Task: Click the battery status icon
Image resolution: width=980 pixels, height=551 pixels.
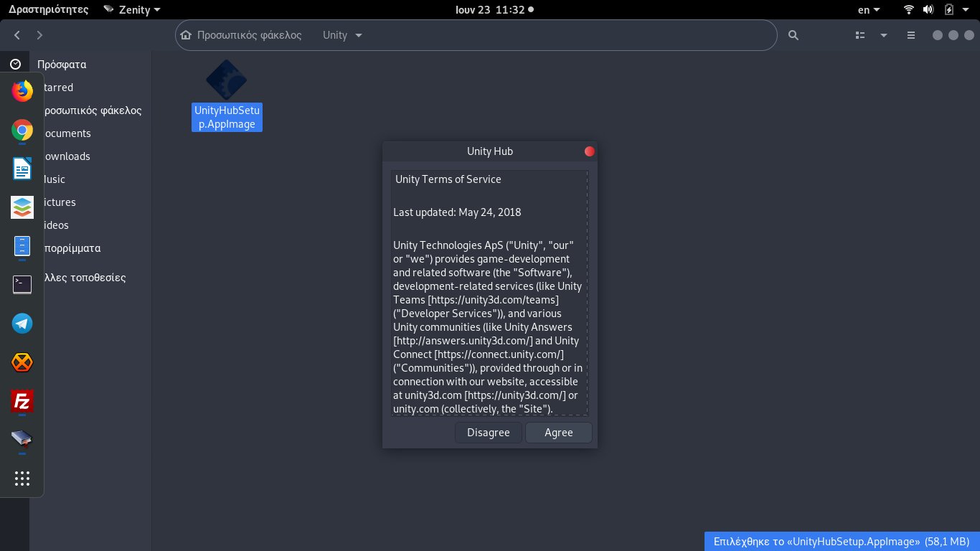Action: pyautogui.click(x=949, y=10)
